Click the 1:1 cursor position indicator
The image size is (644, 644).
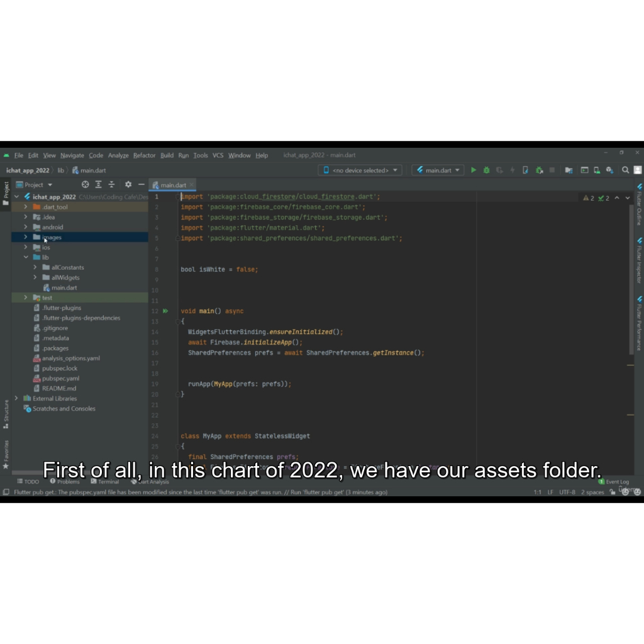pyautogui.click(x=537, y=492)
